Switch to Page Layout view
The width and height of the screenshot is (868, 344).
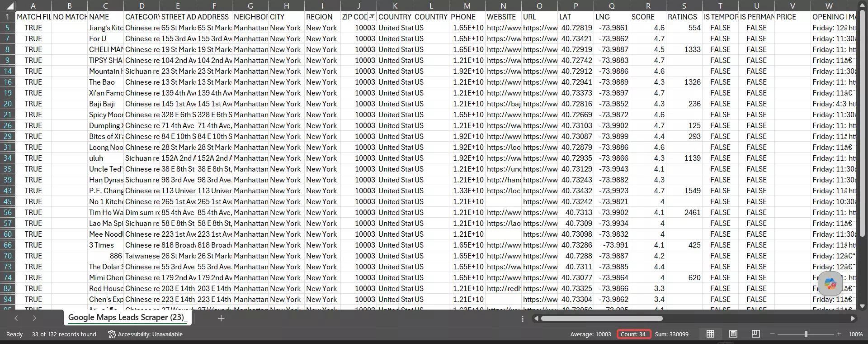733,334
